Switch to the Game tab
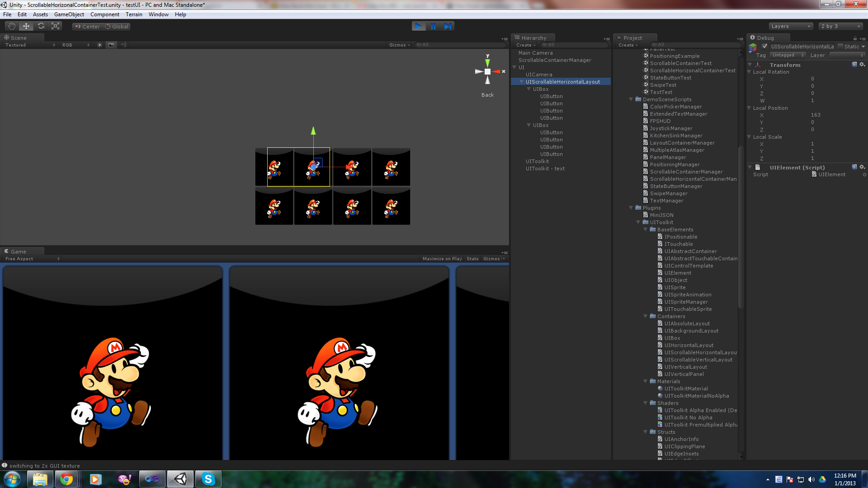This screenshot has width=868, height=488. pos(22,252)
